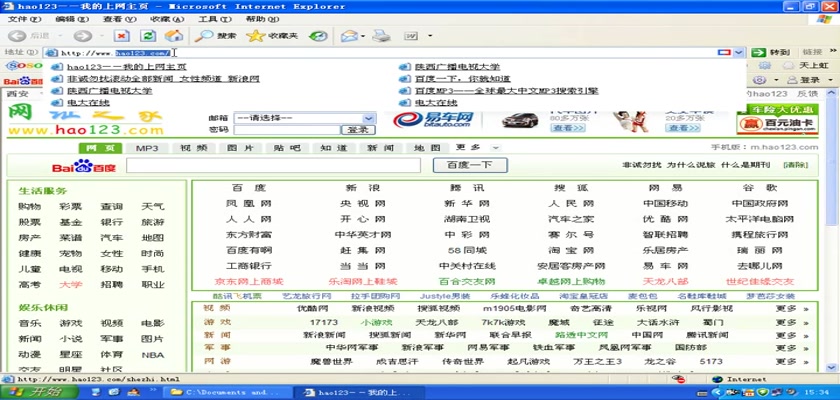Open the 新浪 site link
The image size is (840, 400).
point(363,188)
